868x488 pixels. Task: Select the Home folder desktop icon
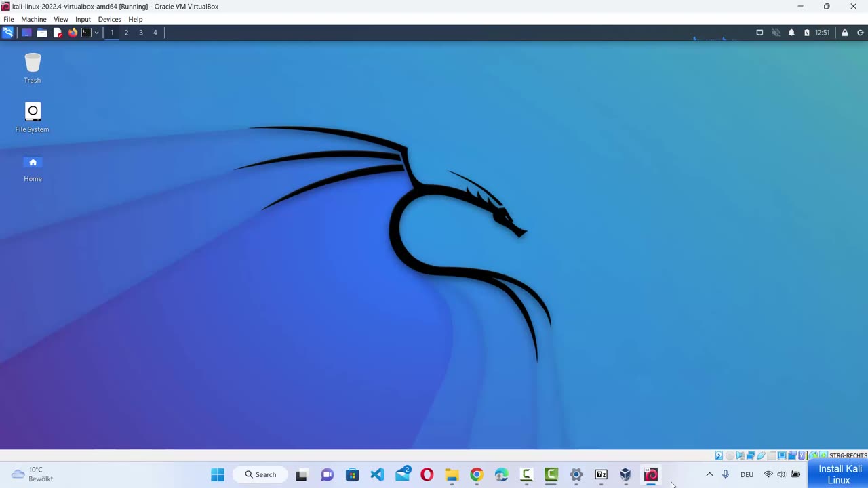pyautogui.click(x=33, y=168)
